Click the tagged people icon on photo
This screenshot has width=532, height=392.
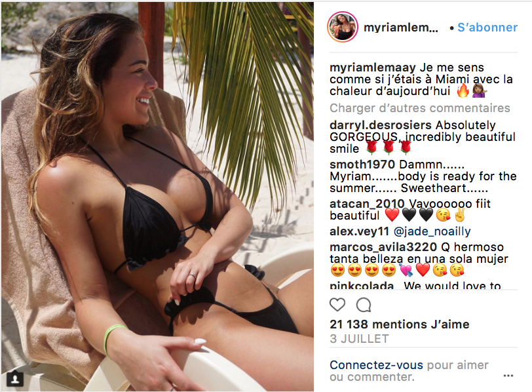15,379
